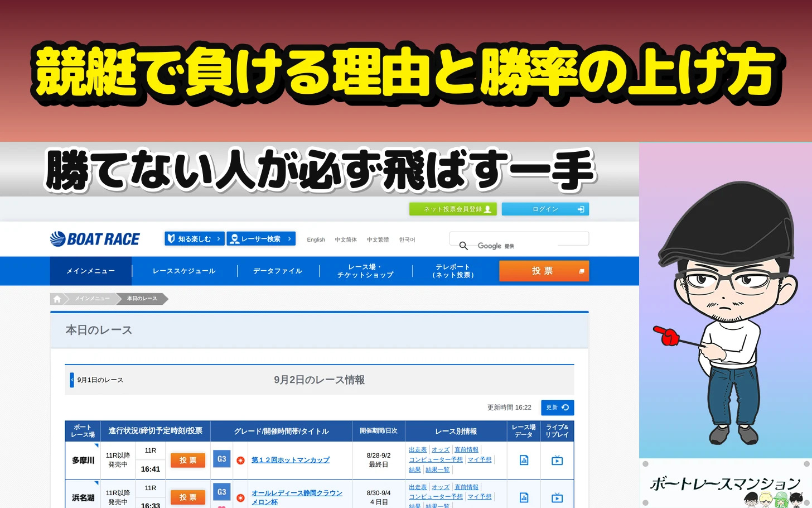The width and height of the screenshot is (812, 508).
Task: Open 知る楽しむ dropdown button
Action: click(195, 238)
